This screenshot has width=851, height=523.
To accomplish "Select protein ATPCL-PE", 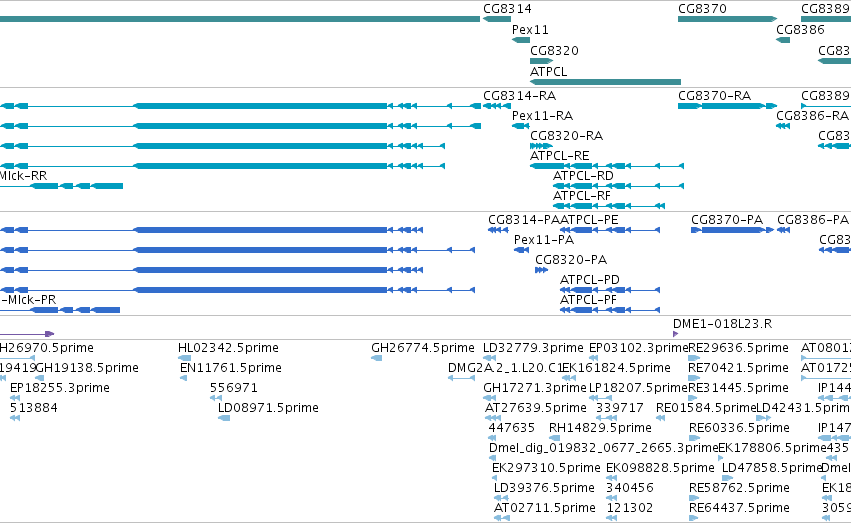I will pos(589,220).
